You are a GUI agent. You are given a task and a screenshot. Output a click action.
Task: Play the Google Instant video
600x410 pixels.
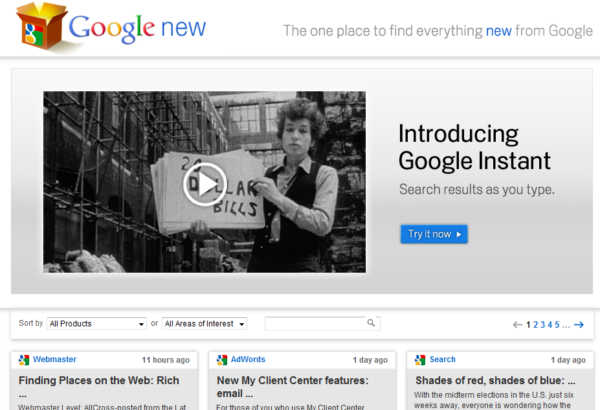click(205, 184)
